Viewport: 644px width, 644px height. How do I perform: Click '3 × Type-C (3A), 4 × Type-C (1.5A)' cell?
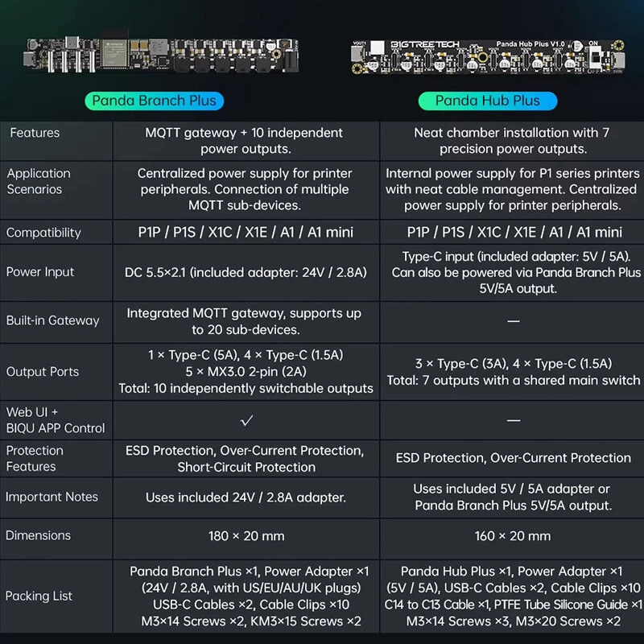(512, 372)
